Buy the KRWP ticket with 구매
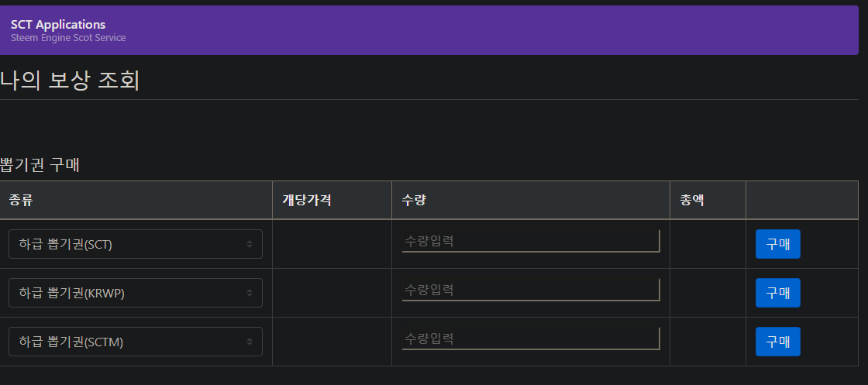This screenshot has height=385, width=868. (x=777, y=293)
